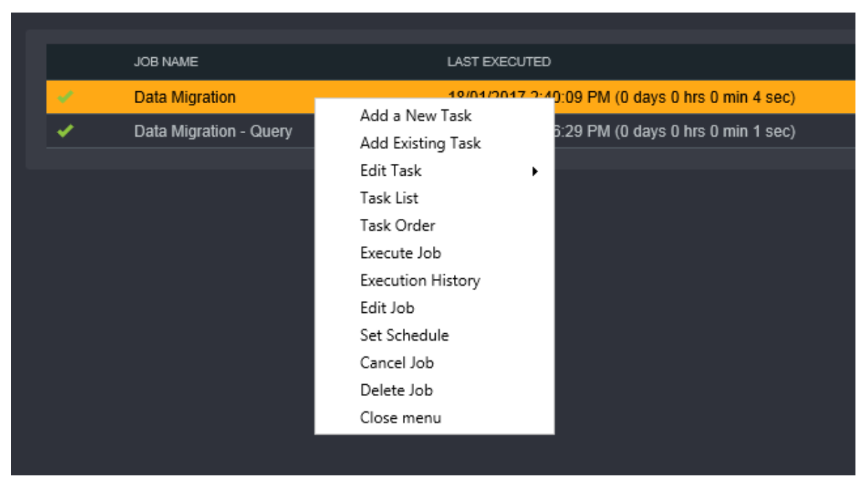Select the Data Migration - Query job
This screenshot has width=868, height=490.
pyautogui.click(x=213, y=131)
